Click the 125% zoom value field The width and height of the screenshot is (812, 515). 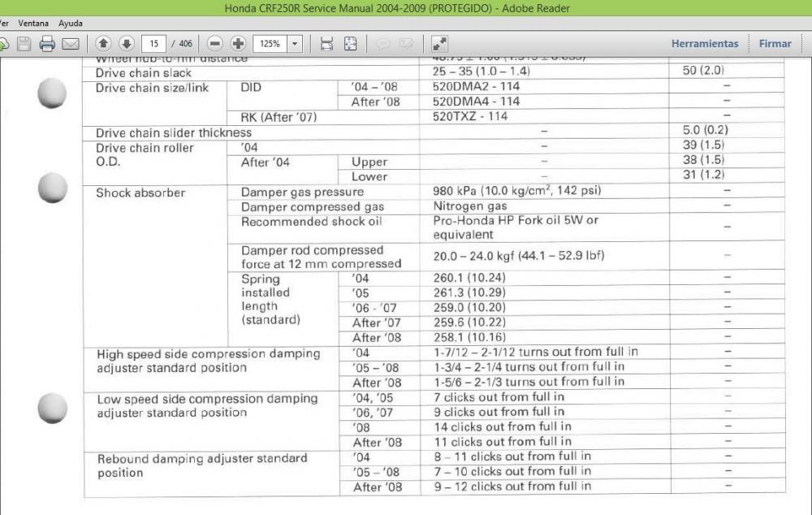(x=270, y=44)
